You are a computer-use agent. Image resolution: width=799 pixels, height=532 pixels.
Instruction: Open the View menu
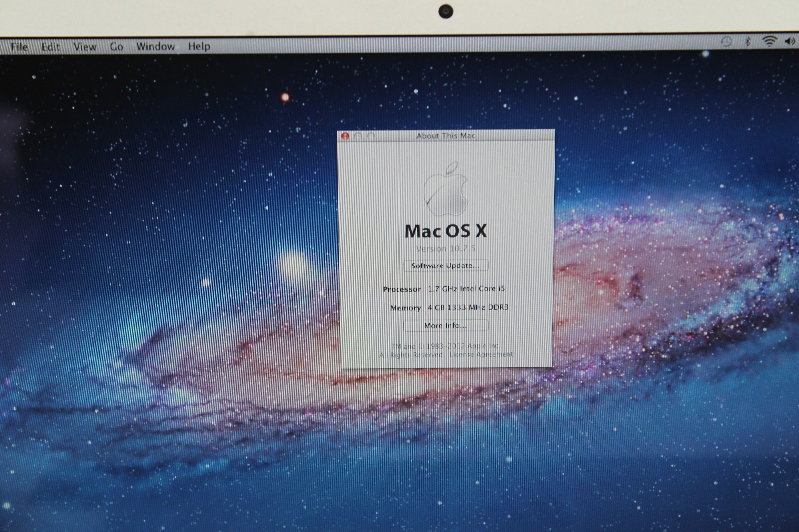(x=85, y=47)
